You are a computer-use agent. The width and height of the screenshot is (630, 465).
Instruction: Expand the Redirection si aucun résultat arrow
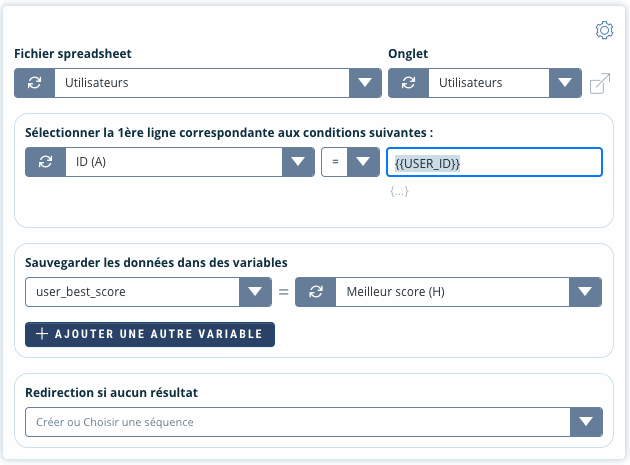coord(586,422)
